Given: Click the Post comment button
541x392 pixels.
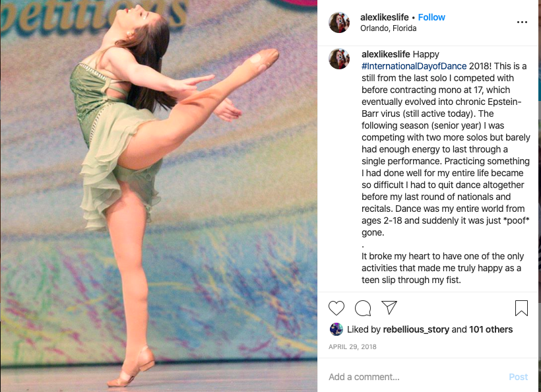Looking at the screenshot, I should pos(518,377).
